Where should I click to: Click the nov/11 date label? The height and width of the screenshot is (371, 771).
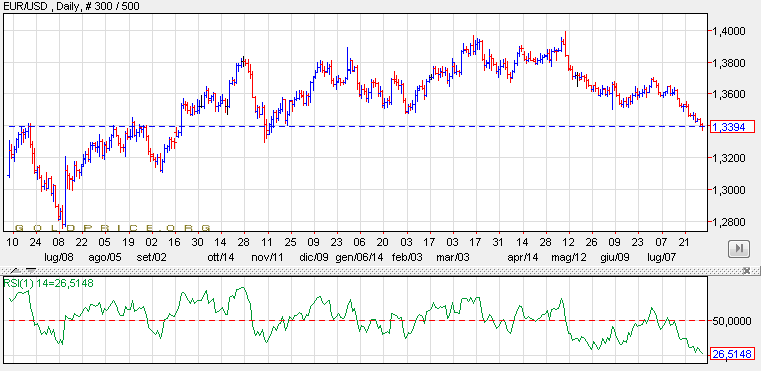click(267, 257)
